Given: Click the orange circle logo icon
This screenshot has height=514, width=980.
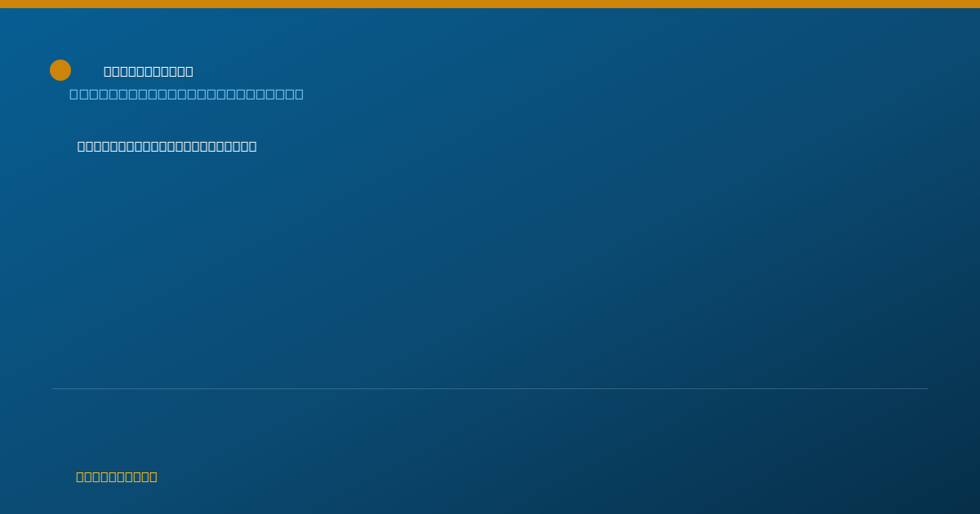Looking at the screenshot, I should (60, 70).
